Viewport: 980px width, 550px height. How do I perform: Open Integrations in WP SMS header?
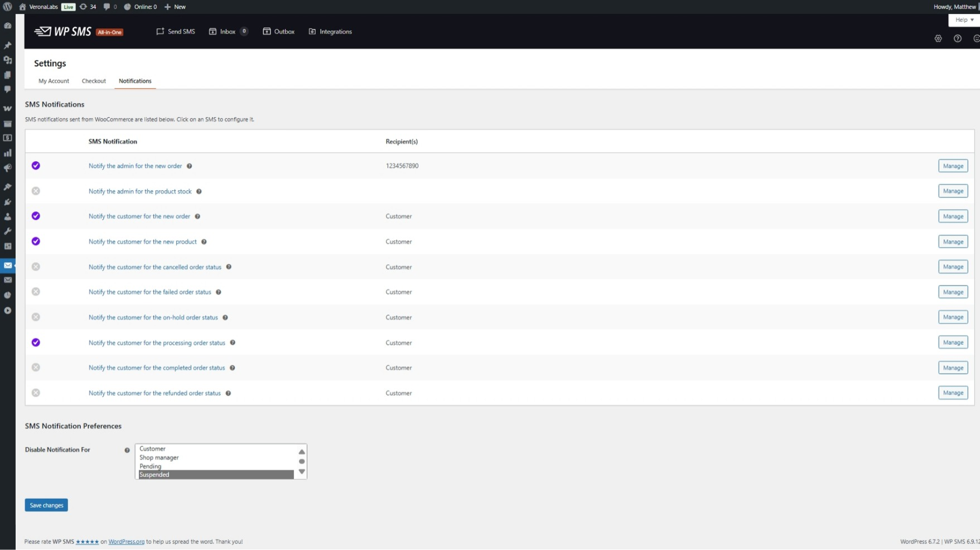coord(330,32)
